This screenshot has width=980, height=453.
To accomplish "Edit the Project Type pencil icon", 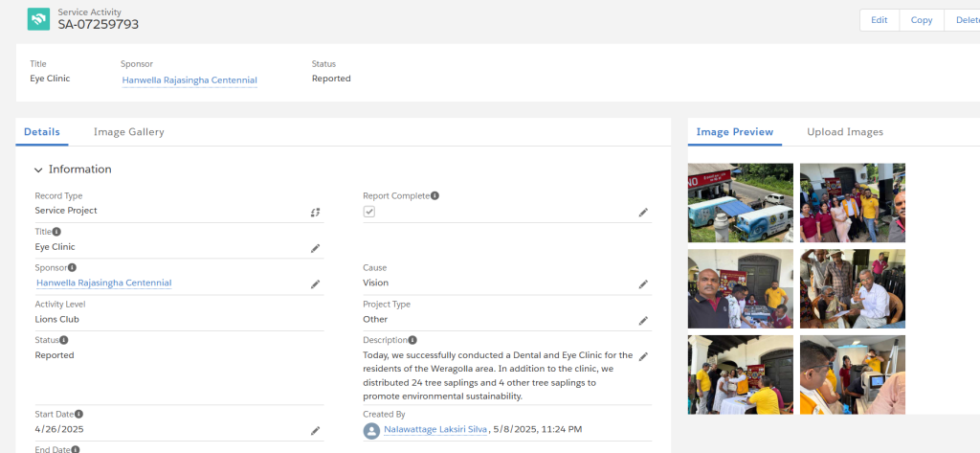I will [x=643, y=320].
